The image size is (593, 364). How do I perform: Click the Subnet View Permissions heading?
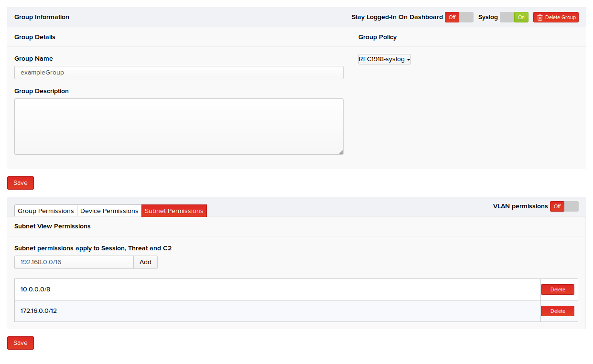(x=53, y=226)
